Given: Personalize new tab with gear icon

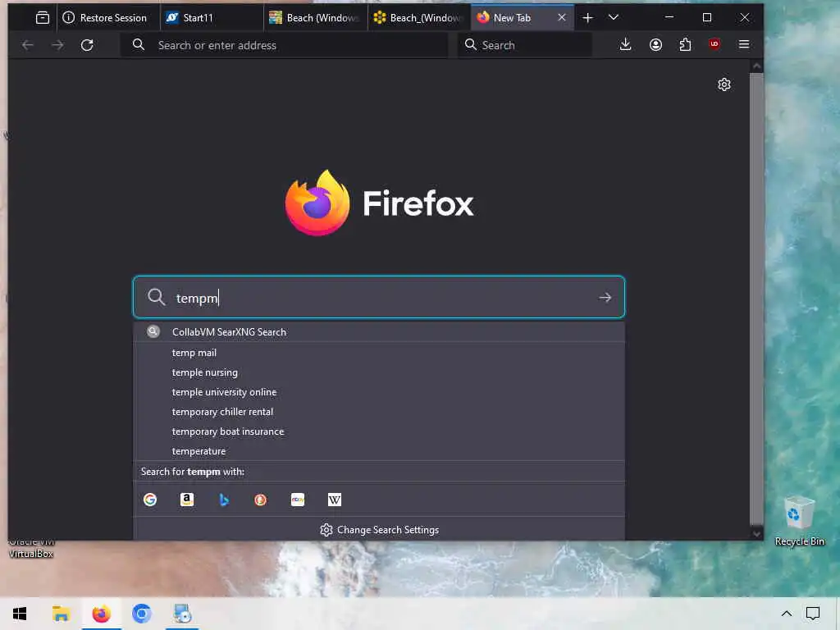Looking at the screenshot, I should [x=724, y=84].
